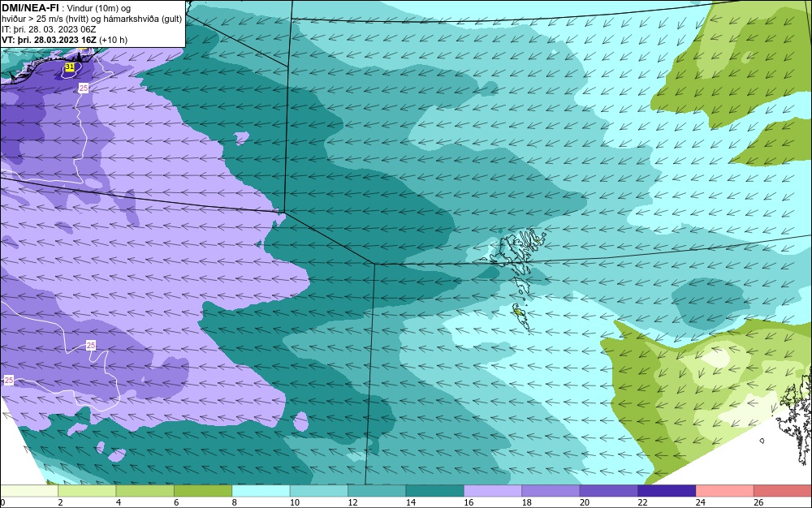Image resolution: width=812 pixels, height=508 pixels.
Task: Select the 0–2 m/s pale legend swatch
Action: (29, 491)
